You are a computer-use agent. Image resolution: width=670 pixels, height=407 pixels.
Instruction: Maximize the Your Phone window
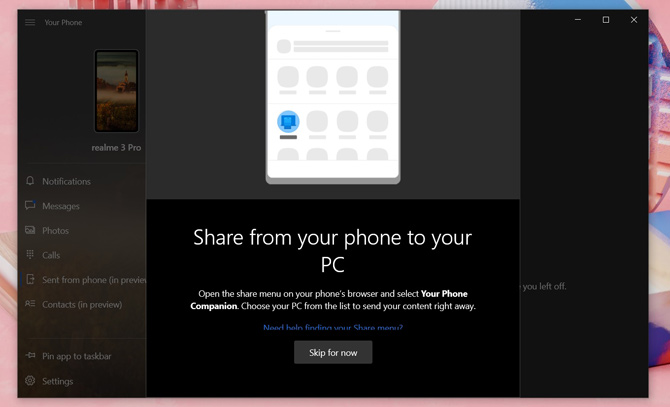pyautogui.click(x=606, y=20)
